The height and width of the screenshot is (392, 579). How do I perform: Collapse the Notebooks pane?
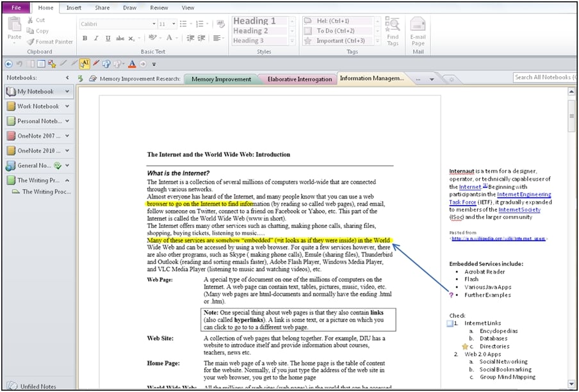68,76
